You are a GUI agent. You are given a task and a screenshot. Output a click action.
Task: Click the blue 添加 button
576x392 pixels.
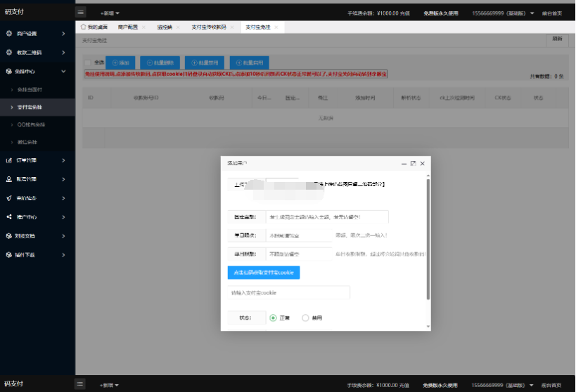(120, 63)
